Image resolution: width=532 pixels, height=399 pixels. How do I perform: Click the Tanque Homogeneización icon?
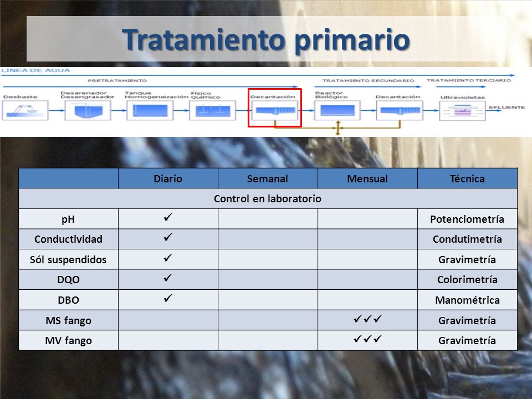coord(150,111)
